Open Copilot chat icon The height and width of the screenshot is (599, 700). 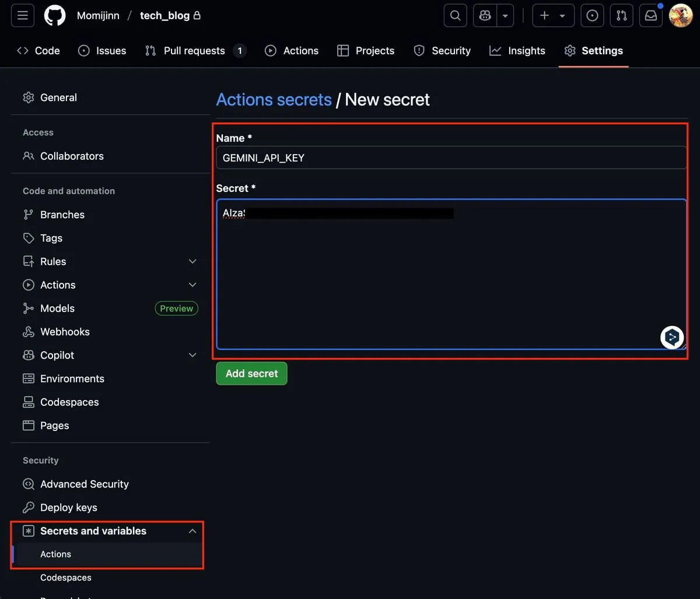pos(485,16)
